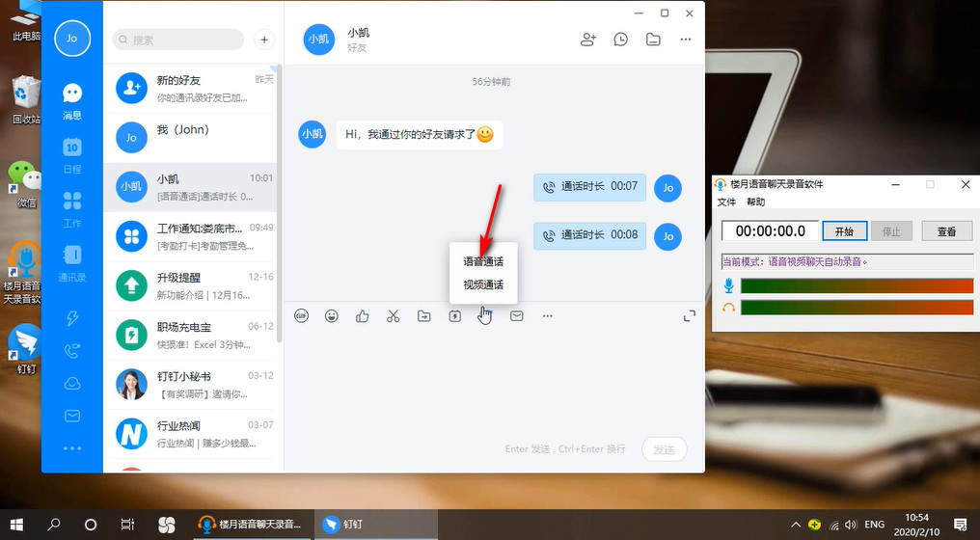Click the conversation list scrollbar
This screenshot has width=980, height=540.
(x=280, y=203)
